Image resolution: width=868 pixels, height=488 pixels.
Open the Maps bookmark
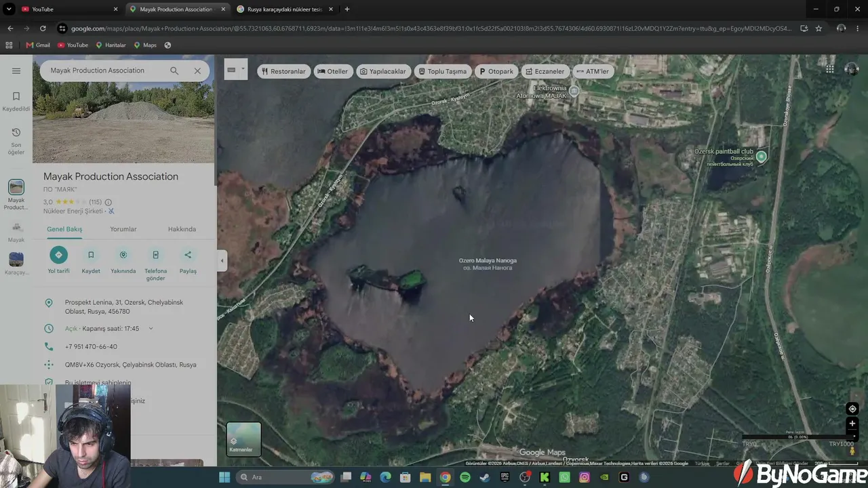point(145,45)
